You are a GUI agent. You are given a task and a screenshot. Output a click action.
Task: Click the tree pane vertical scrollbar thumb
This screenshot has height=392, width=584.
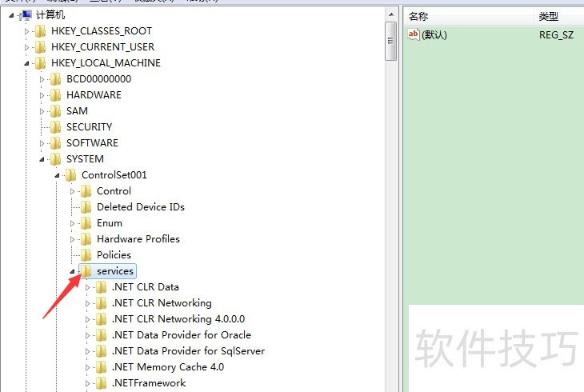click(x=390, y=42)
